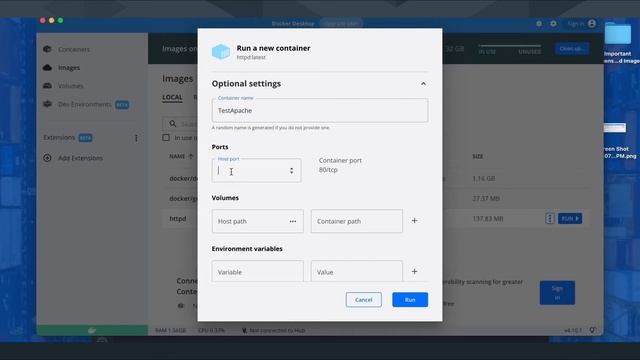Image resolution: width=640 pixels, height=360 pixels.
Task: Sort by SIZE column header
Action: point(478,156)
